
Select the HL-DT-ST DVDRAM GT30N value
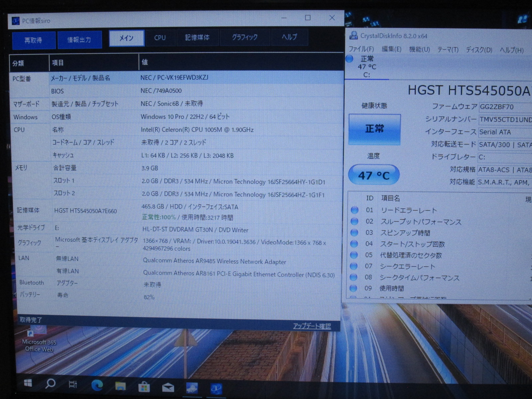pyautogui.click(x=195, y=230)
